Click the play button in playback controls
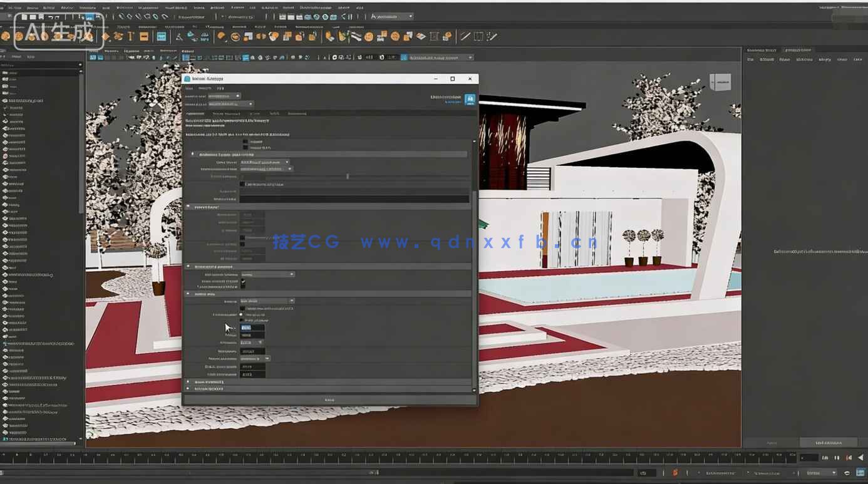 [860, 458]
